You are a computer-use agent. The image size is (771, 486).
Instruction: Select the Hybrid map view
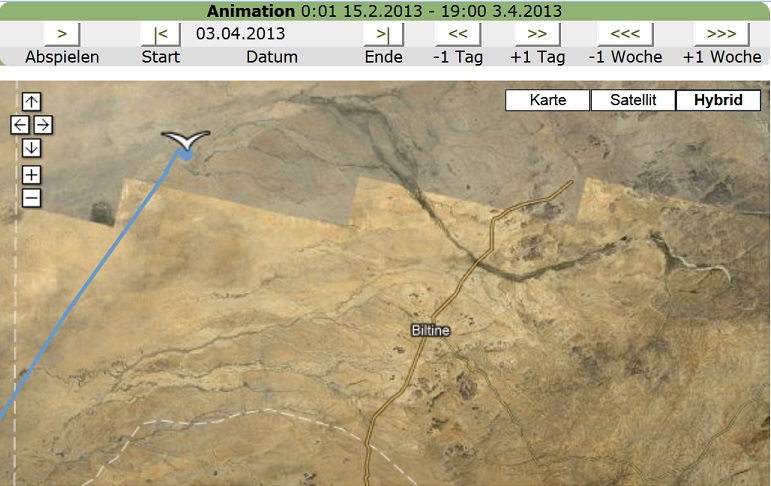pos(718,100)
